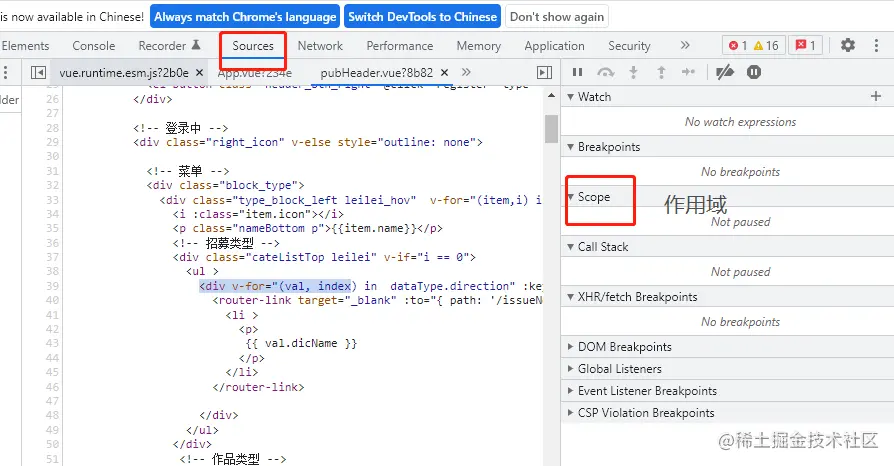Click the step over icon
Viewport: 894px width, 466px height.
[x=606, y=72]
